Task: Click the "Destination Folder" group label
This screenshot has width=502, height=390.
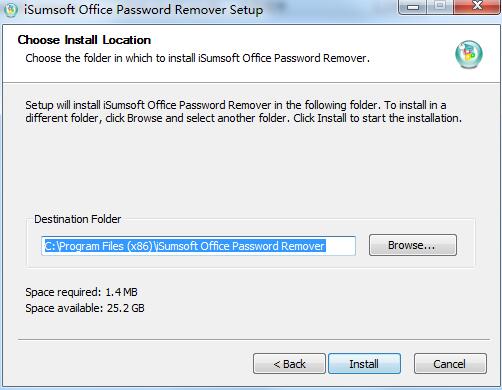Action: click(x=78, y=219)
